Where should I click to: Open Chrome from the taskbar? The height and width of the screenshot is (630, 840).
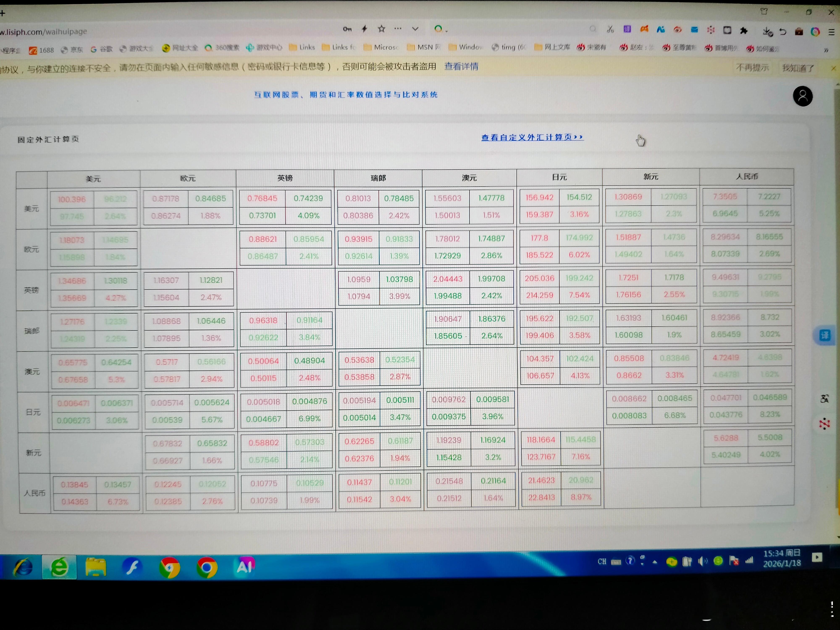click(207, 567)
